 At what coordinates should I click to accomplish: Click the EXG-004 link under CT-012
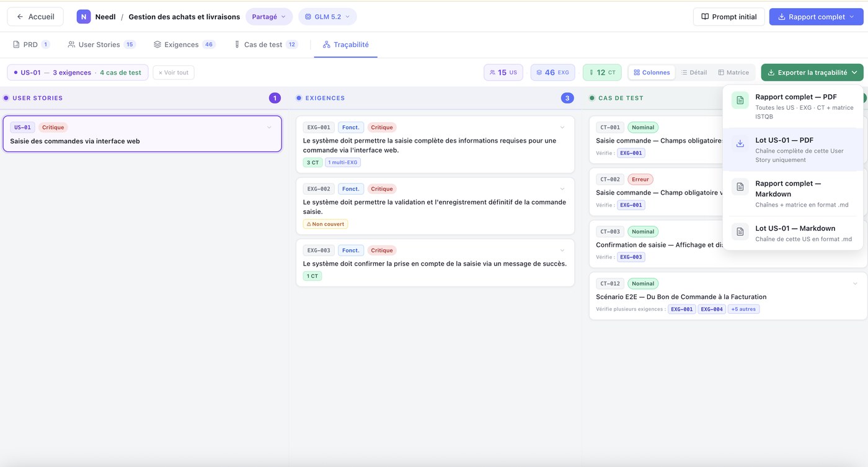point(712,309)
